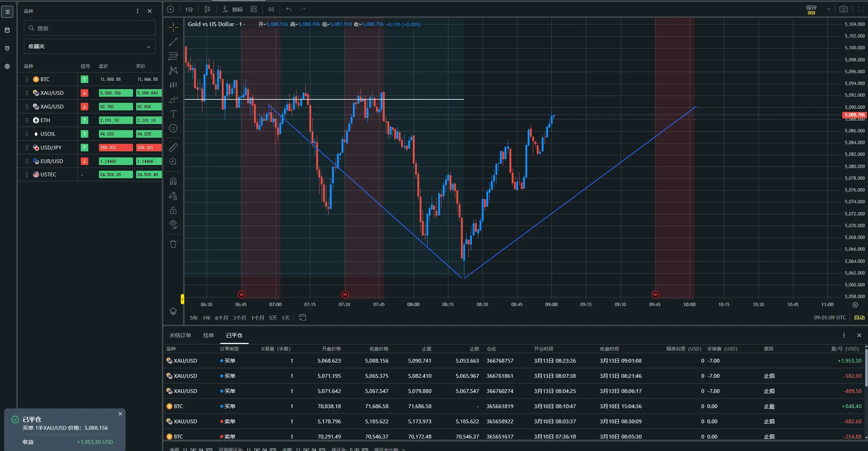Screen dimensions: 868x451
Task: Toggle auto scale 自动 button
Action: click(859, 317)
